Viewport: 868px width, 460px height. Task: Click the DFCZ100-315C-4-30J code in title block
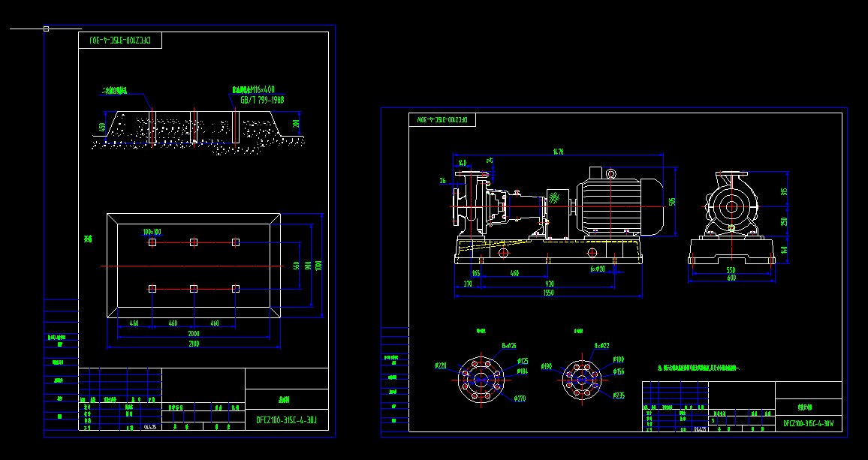coord(286,418)
